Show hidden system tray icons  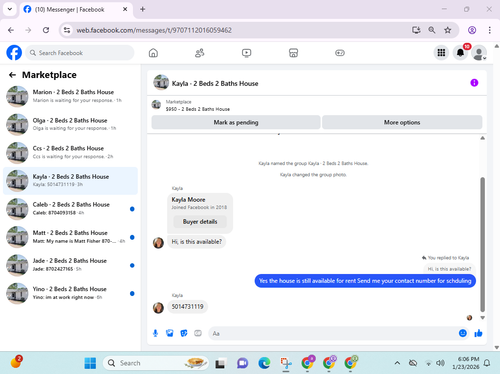(x=397, y=363)
